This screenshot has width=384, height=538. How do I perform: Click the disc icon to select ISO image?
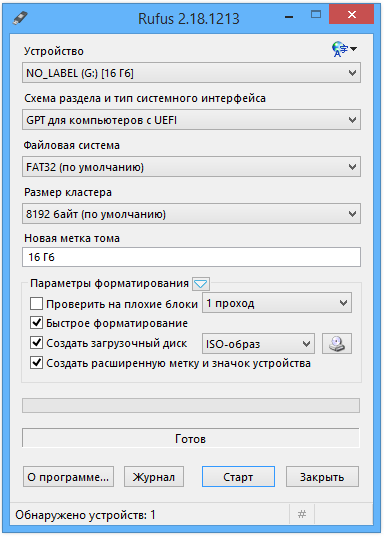tap(337, 343)
